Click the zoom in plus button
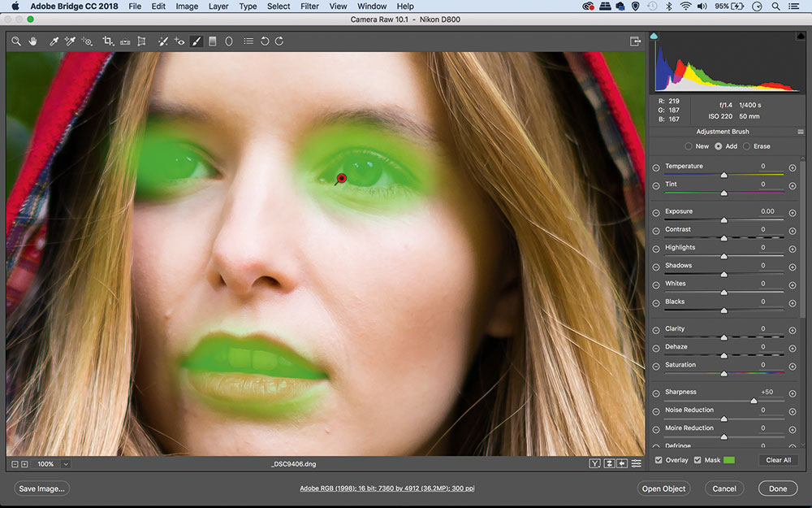The image size is (812, 508). pos(24,464)
